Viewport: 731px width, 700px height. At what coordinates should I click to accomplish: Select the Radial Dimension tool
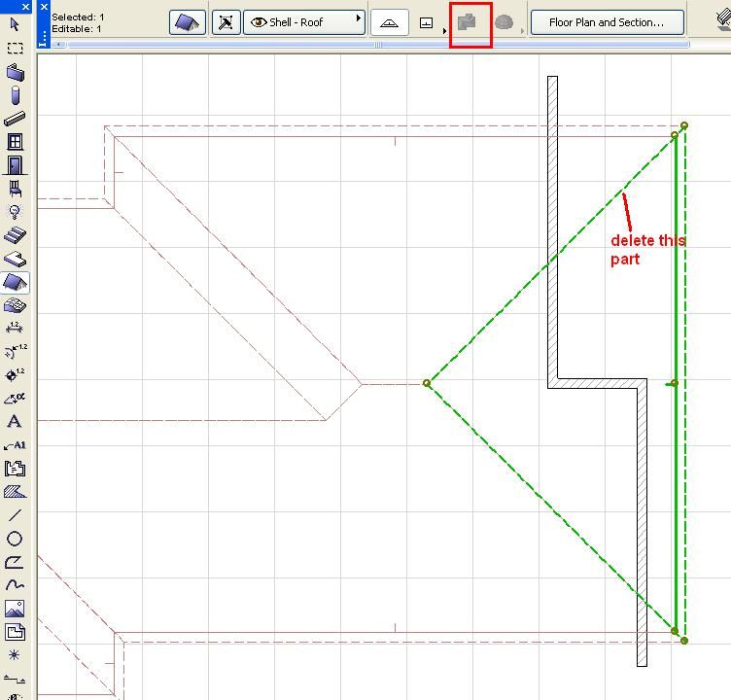(16, 351)
